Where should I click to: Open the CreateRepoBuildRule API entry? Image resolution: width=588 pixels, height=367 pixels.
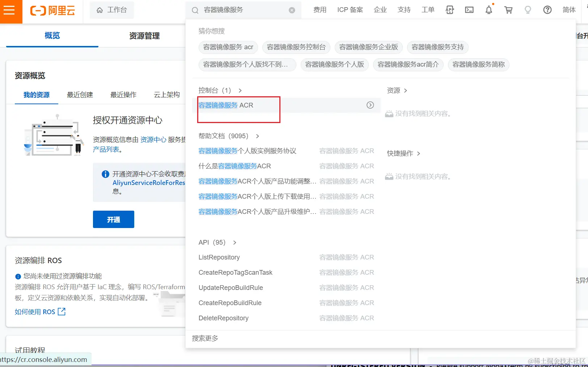(x=230, y=303)
